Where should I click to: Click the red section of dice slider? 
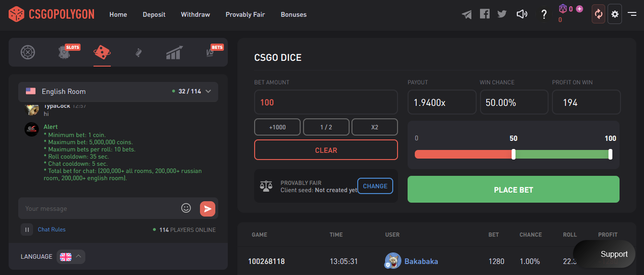(463, 154)
